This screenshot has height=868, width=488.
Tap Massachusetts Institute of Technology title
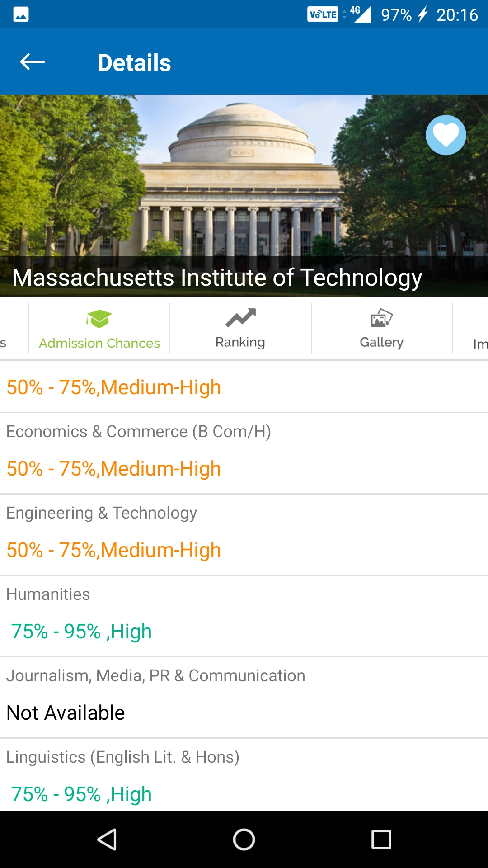tap(217, 277)
